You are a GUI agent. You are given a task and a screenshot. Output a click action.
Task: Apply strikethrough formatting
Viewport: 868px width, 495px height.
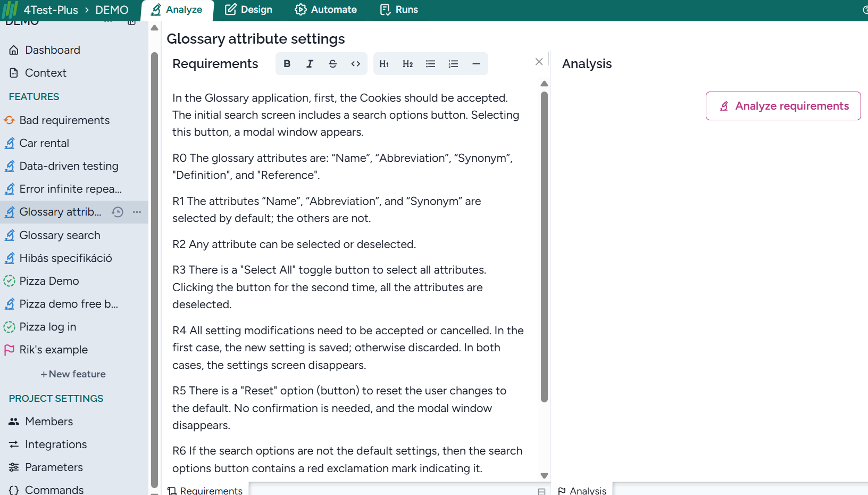pyautogui.click(x=333, y=64)
